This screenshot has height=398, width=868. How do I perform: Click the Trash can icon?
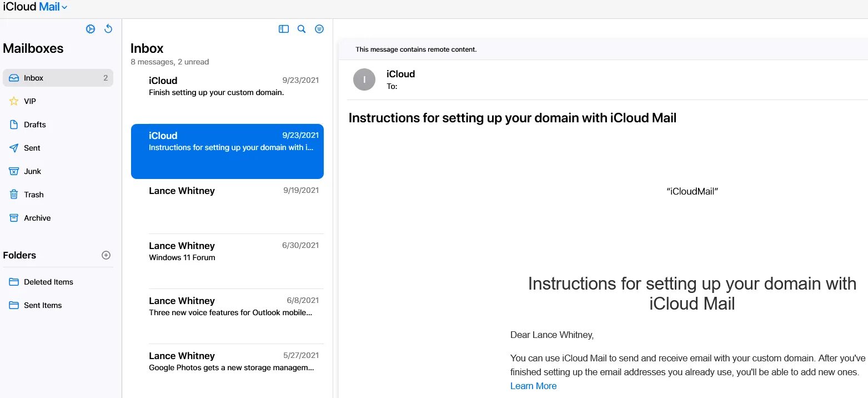[x=14, y=195]
